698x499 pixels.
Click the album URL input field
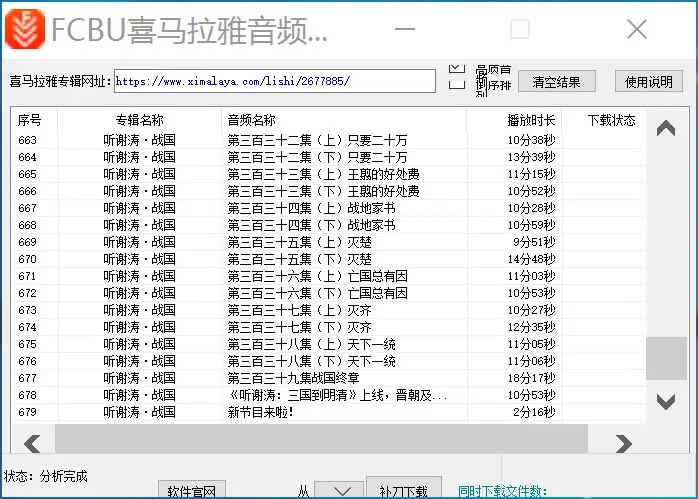click(275, 81)
